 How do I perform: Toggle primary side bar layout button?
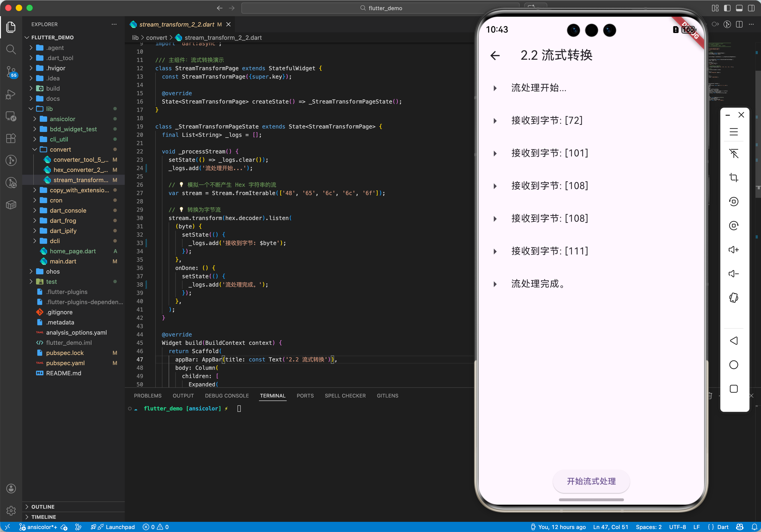click(x=727, y=8)
